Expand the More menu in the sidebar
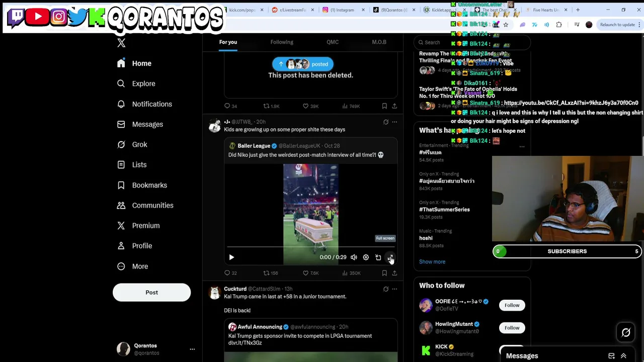This screenshot has height=362, width=644. click(132, 266)
